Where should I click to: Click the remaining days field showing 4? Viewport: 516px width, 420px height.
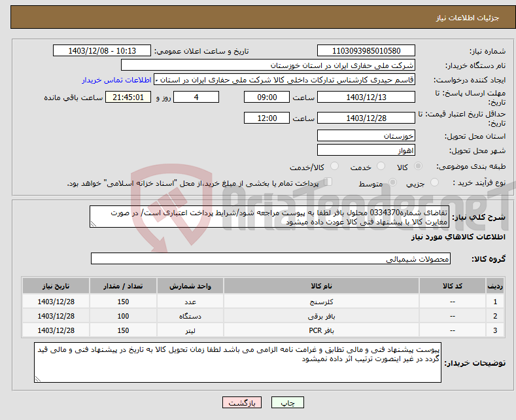tap(196, 97)
